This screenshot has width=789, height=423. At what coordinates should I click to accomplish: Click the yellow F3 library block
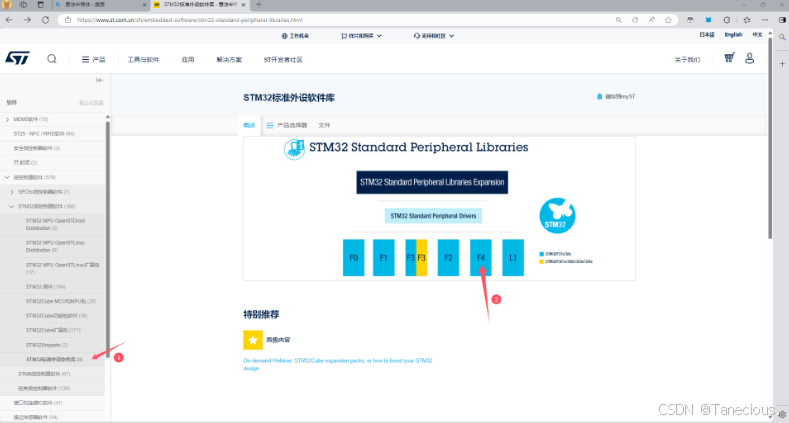[422, 258]
